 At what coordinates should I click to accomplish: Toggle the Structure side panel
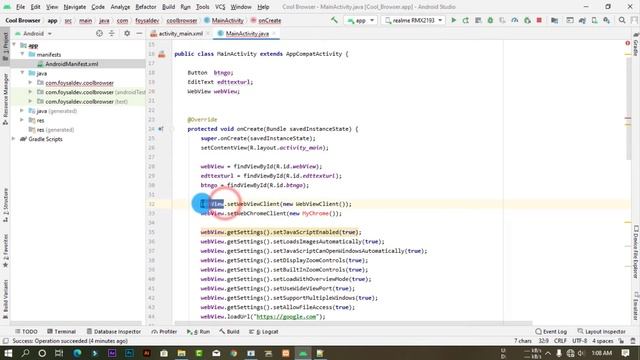(x=5, y=205)
